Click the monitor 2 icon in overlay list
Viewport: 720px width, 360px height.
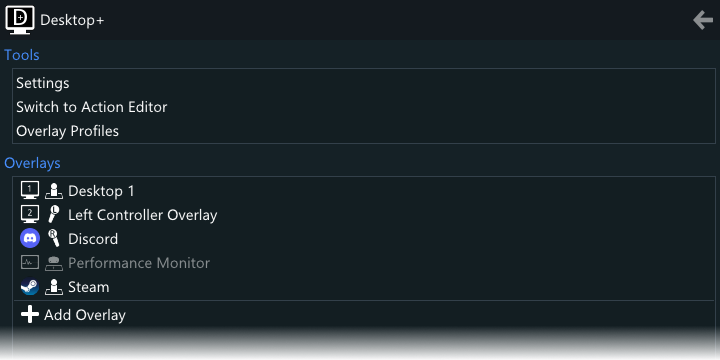(x=30, y=214)
